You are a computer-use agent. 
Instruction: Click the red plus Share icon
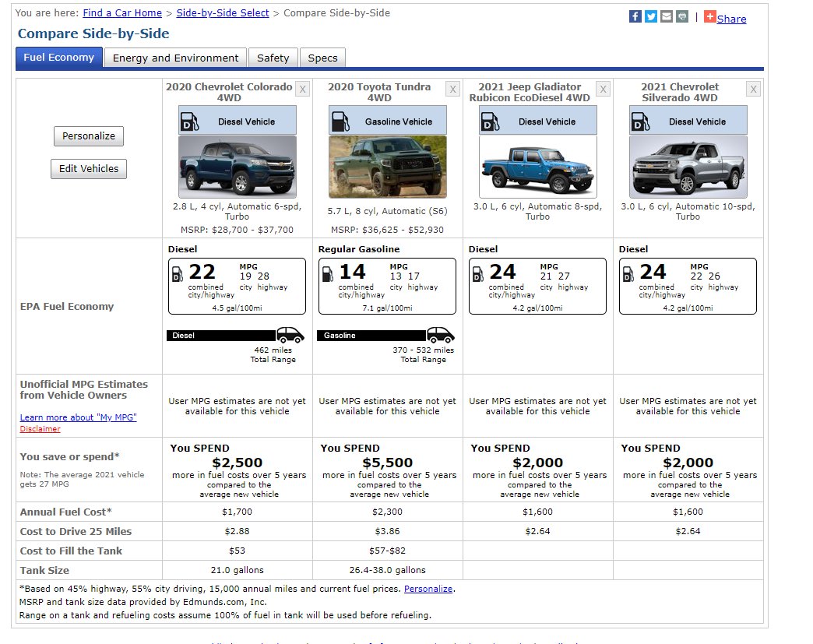710,16
